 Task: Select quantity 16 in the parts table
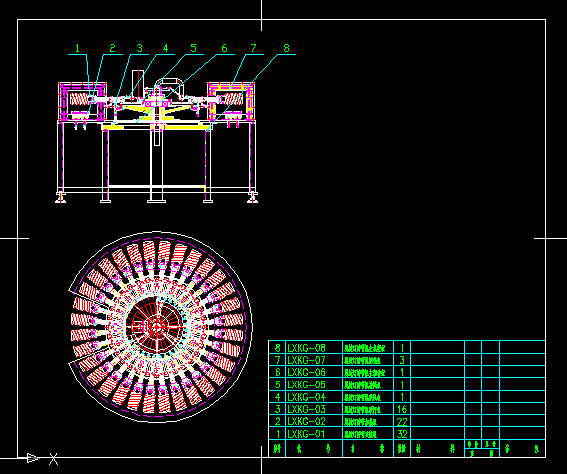(x=402, y=409)
